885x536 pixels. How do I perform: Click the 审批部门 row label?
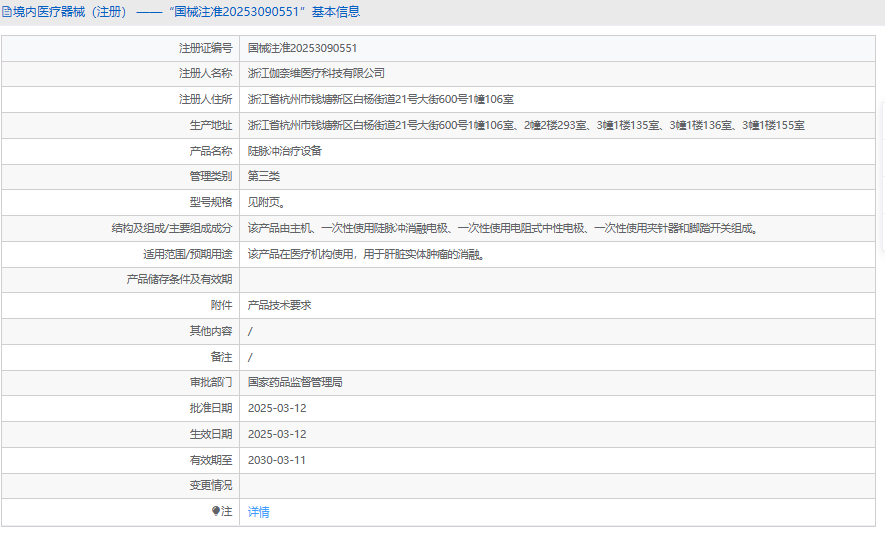tap(211, 383)
